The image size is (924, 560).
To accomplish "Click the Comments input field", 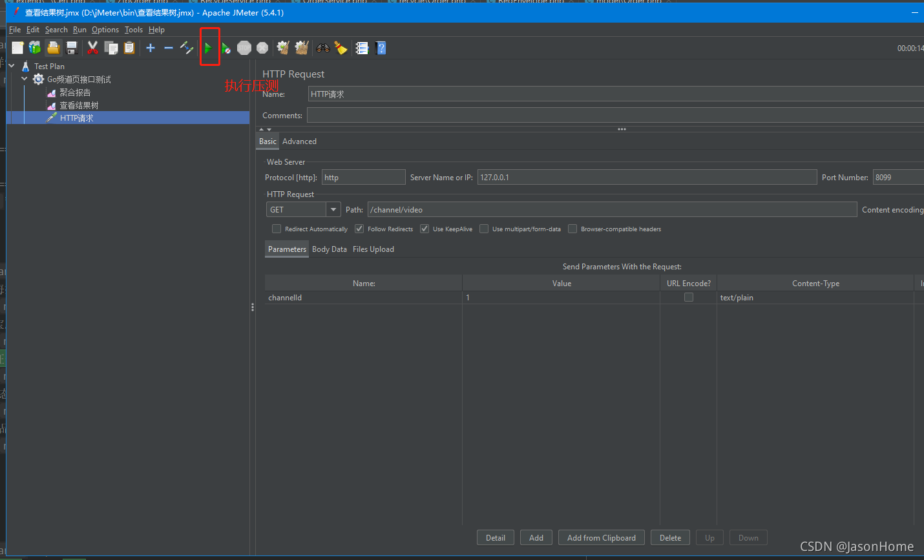I will pyautogui.click(x=615, y=116).
